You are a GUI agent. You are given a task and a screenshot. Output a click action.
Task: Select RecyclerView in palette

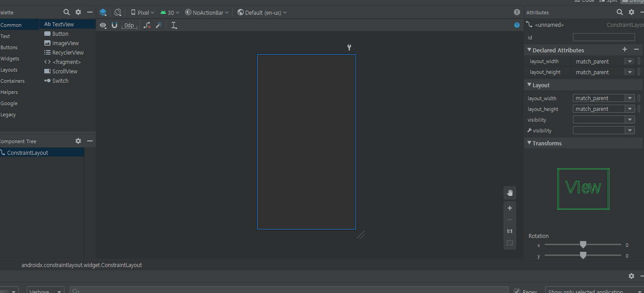click(x=68, y=52)
